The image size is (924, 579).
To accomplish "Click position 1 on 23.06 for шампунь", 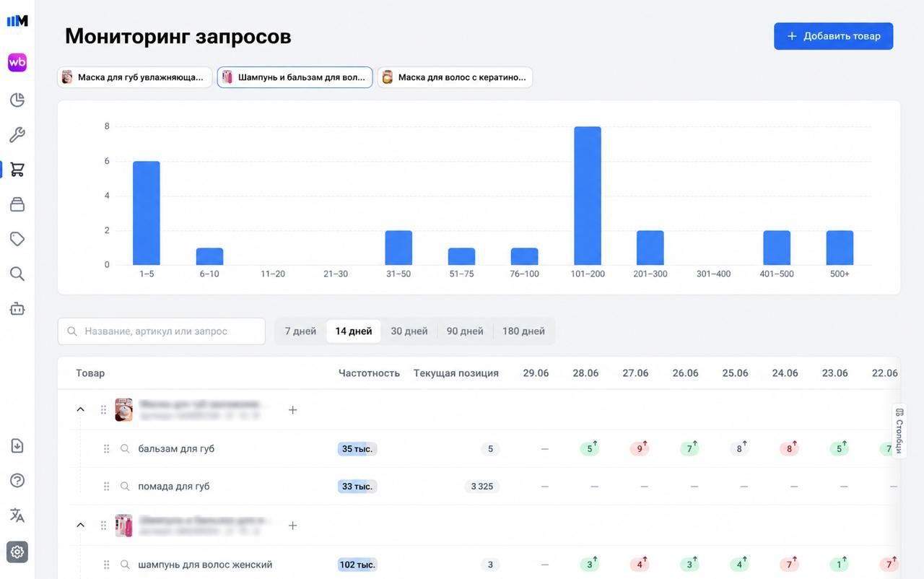I will 840,564.
